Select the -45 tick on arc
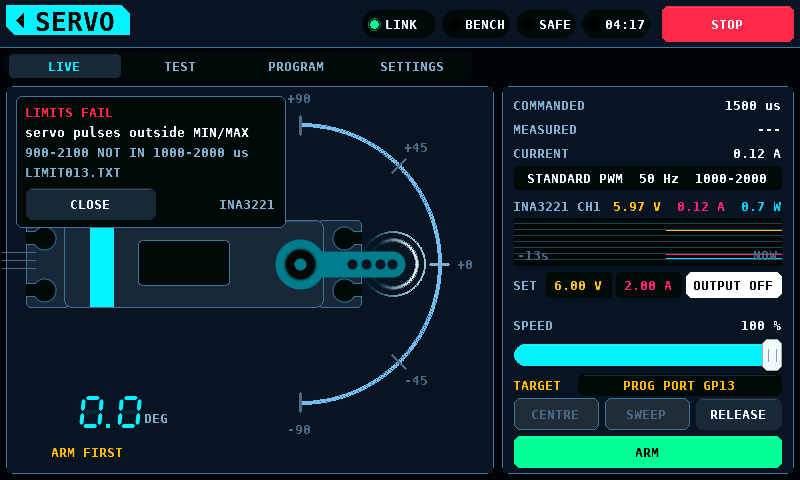 pos(399,362)
